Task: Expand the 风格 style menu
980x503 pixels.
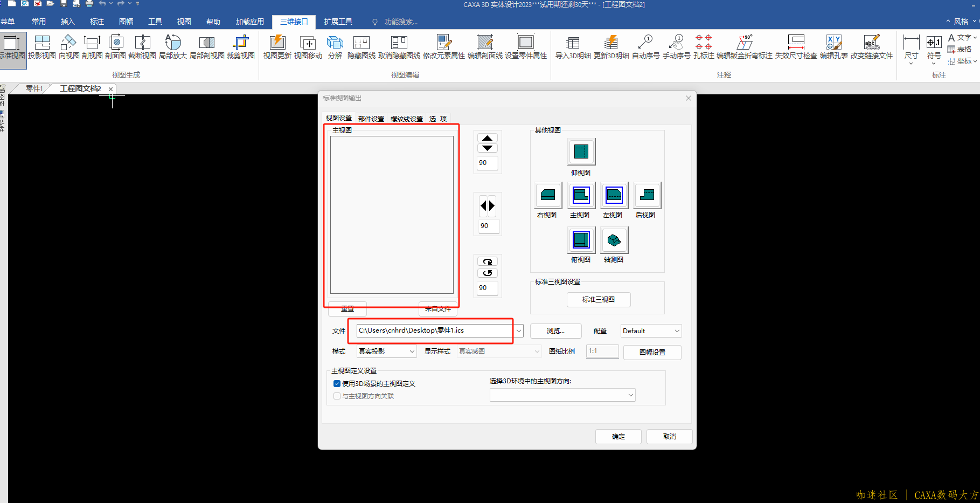Action: [x=962, y=22]
